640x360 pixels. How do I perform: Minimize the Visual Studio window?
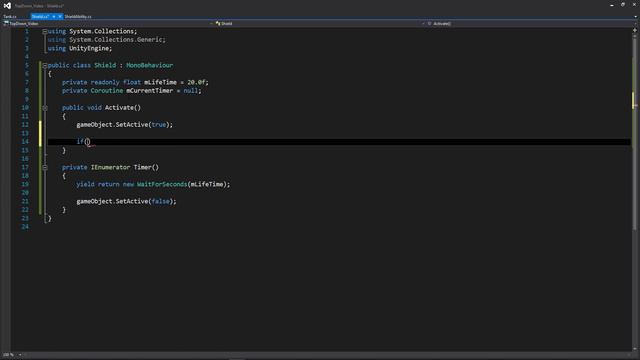pyautogui.click(x=611, y=5)
